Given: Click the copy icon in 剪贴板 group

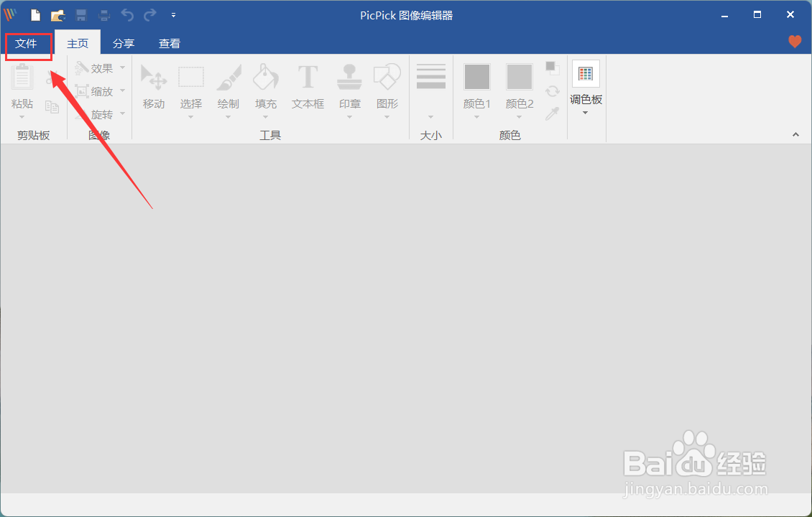Looking at the screenshot, I should pyautogui.click(x=52, y=106).
